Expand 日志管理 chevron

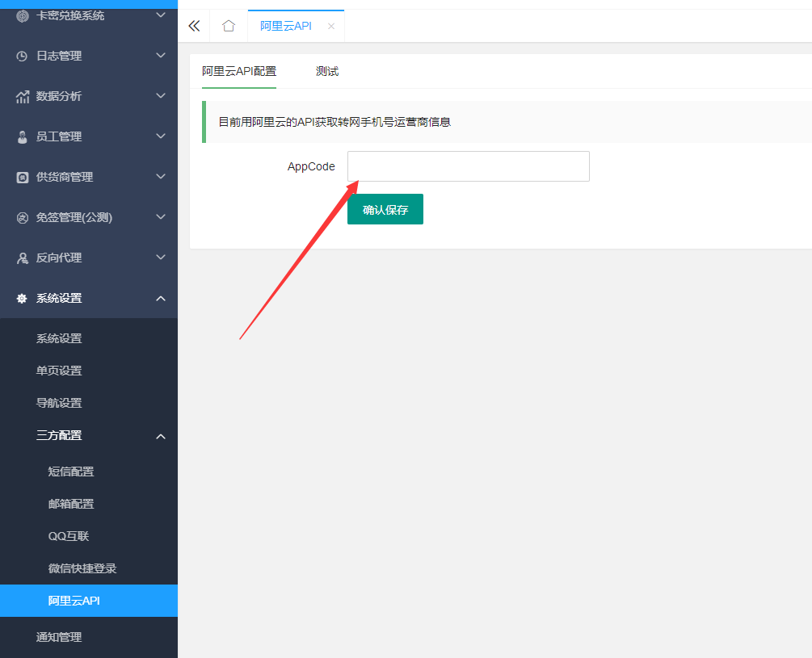161,55
